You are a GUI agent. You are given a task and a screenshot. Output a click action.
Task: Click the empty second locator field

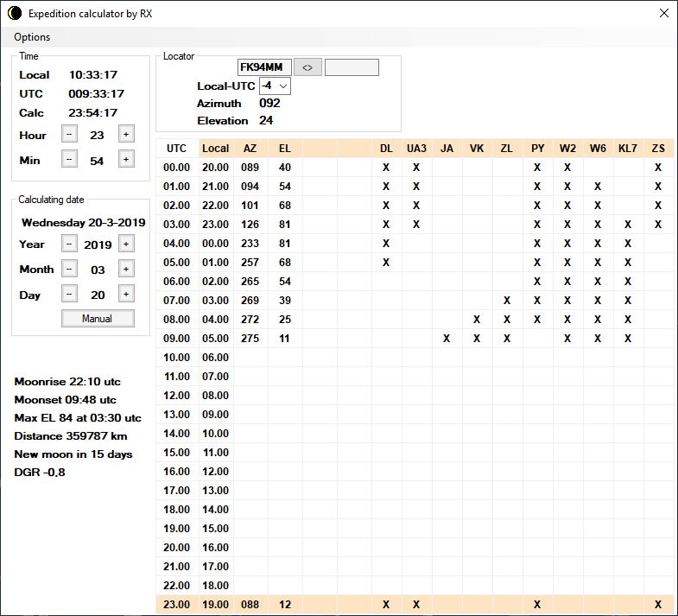coord(352,67)
